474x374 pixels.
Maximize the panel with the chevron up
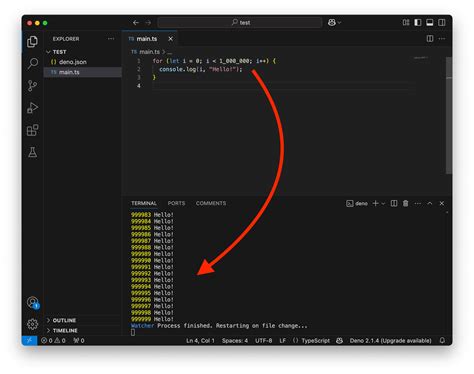point(430,203)
